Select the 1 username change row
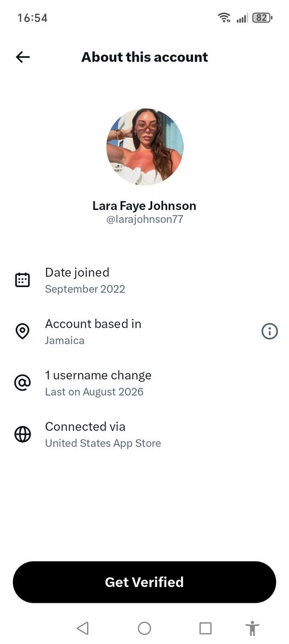Screen dimensions: 289x644 [144, 383]
